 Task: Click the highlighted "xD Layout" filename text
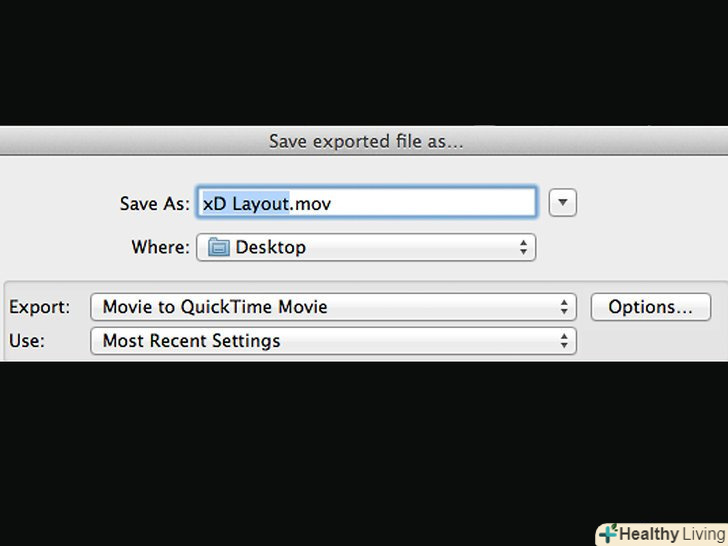point(245,203)
